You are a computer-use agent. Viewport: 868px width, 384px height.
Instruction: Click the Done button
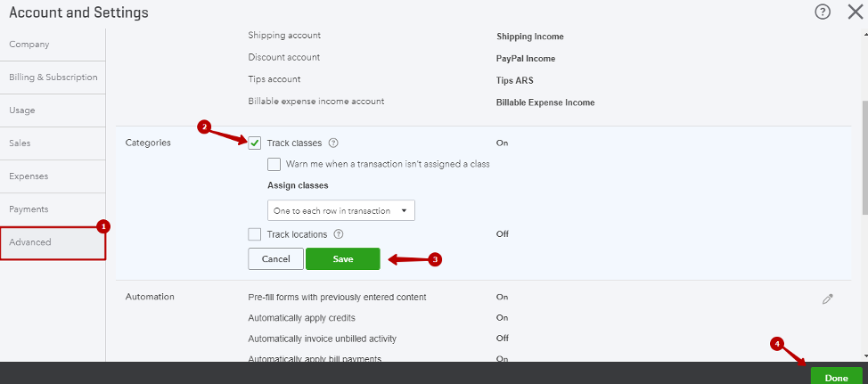837,376
